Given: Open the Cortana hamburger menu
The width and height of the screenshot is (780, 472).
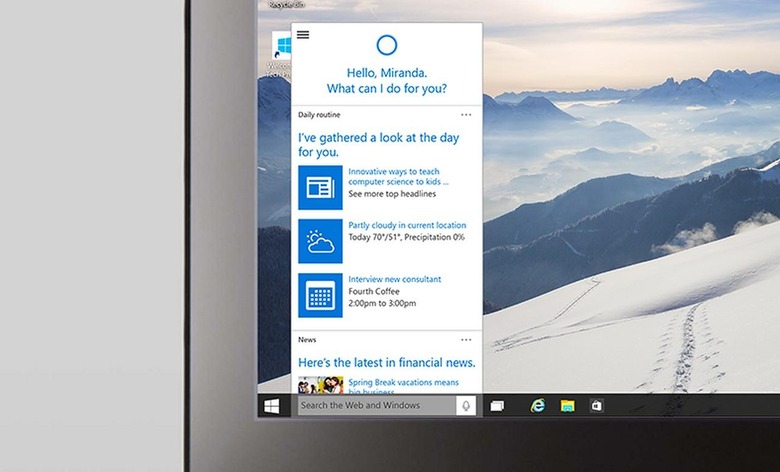Looking at the screenshot, I should click(x=303, y=35).
